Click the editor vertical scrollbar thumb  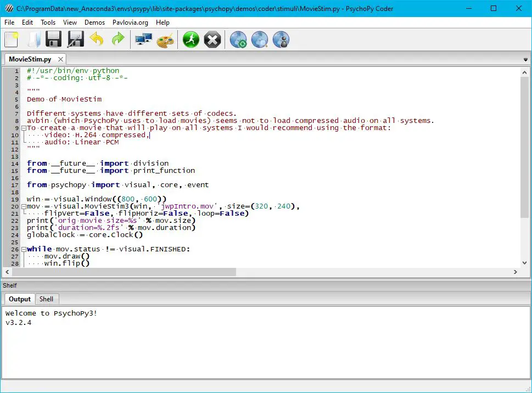click(524, 148)
